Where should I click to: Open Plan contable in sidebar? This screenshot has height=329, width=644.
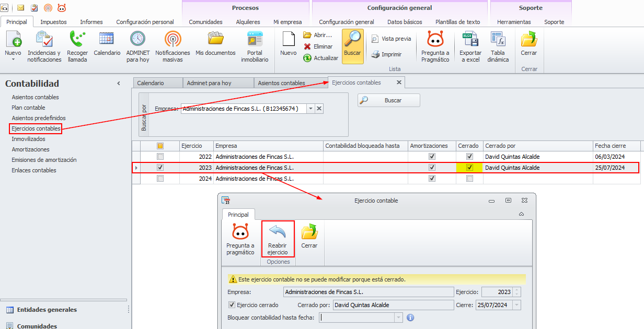click(28, 108)
